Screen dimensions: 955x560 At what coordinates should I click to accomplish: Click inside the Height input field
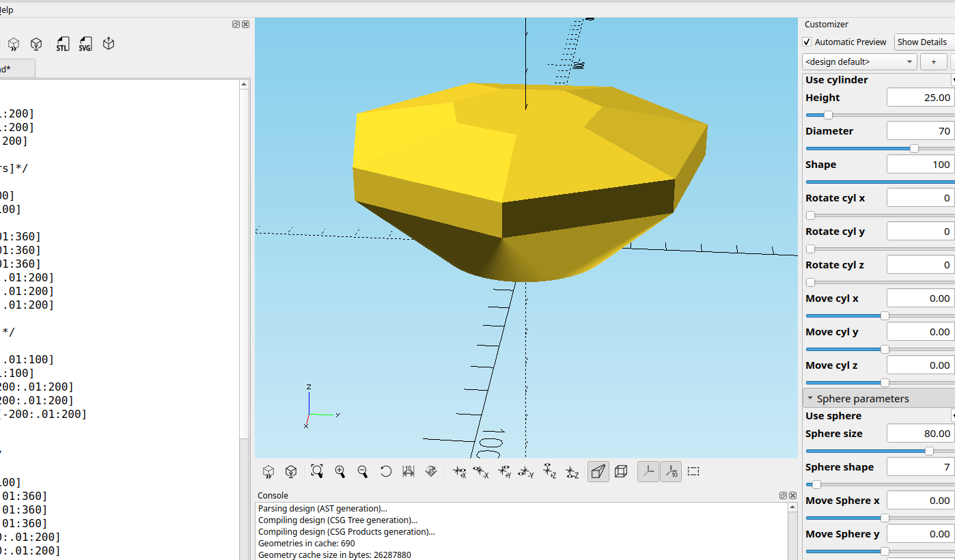coord(919,97)
